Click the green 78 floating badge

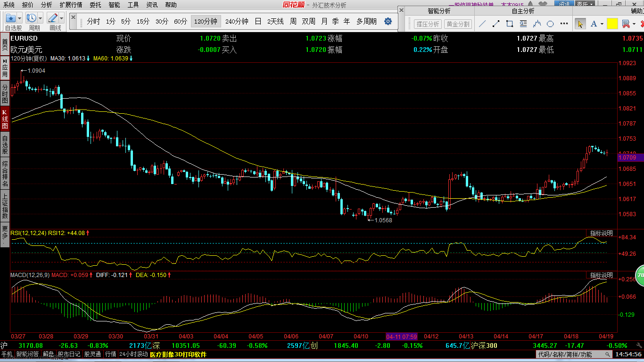tap(640, 275)
